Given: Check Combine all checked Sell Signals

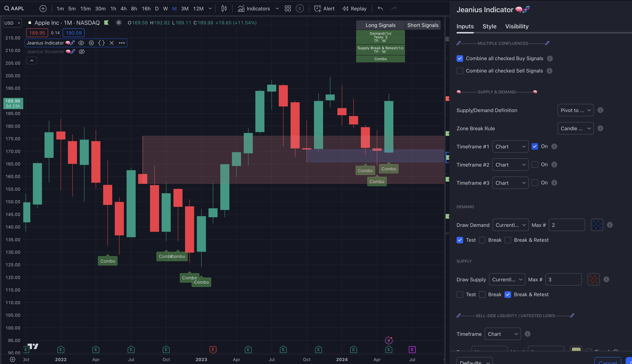Looking at the screenshot, I should point(460,71).
